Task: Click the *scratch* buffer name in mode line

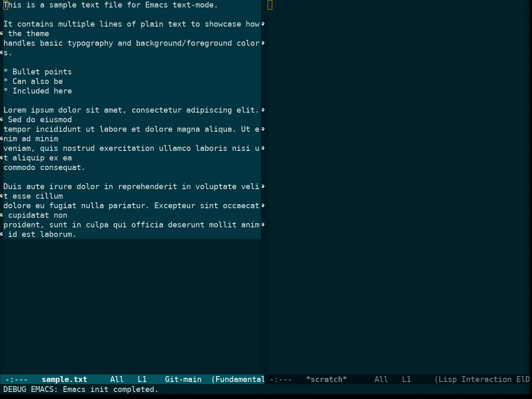Action: pos(326,379)
